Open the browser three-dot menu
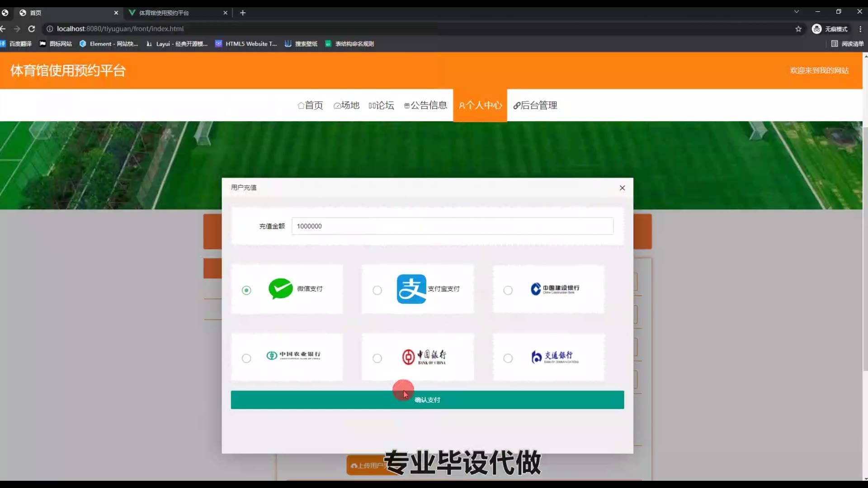The image size is (868, 488). pyautogui.click(x=860, y=29)
